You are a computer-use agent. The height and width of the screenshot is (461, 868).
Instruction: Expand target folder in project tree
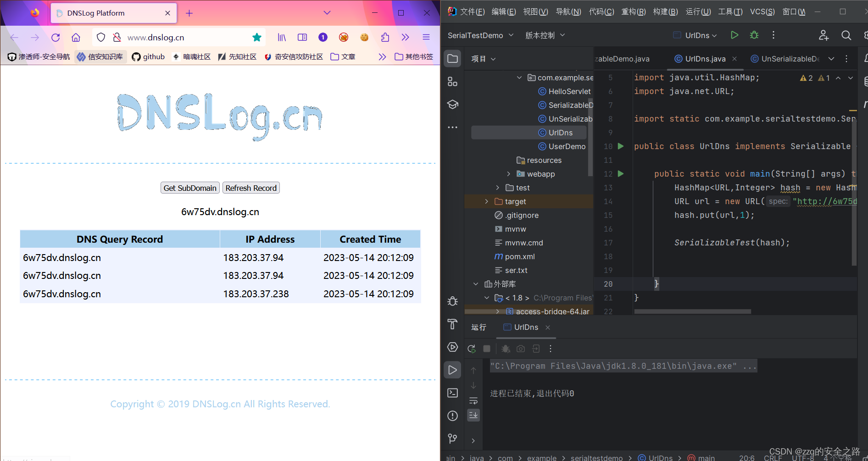(487, 201)
